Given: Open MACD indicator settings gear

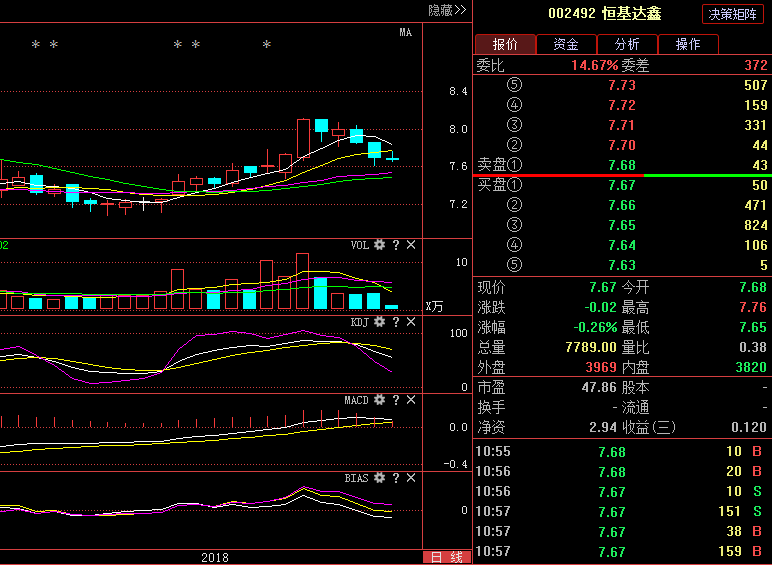Looking at the screenshot, I should [x=380, y=400].
